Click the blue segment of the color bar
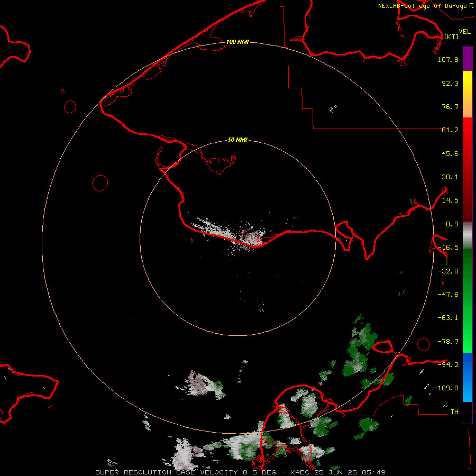 467,377
